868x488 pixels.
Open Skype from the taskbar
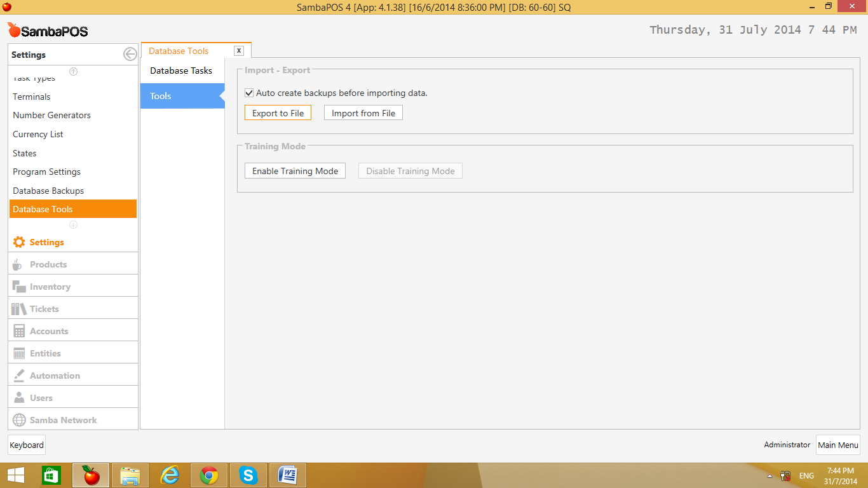[248, 475]
